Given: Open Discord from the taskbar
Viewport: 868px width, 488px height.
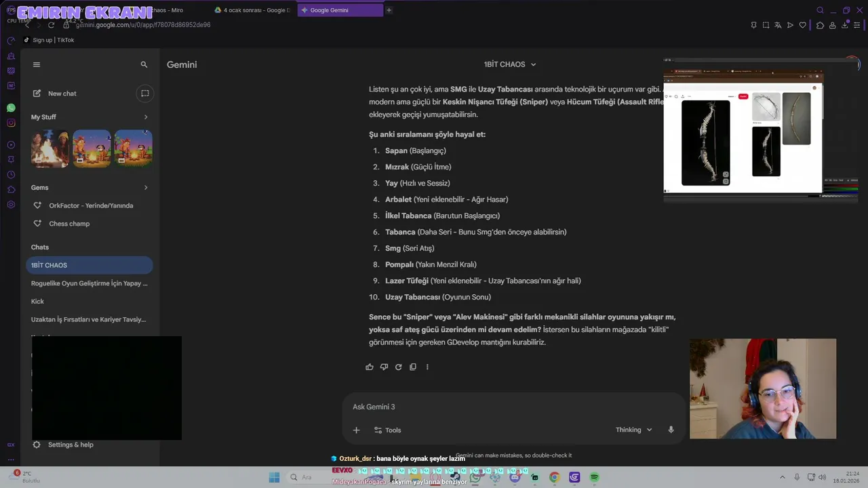Looking at the screenshot, I should [x=515, y=477].
